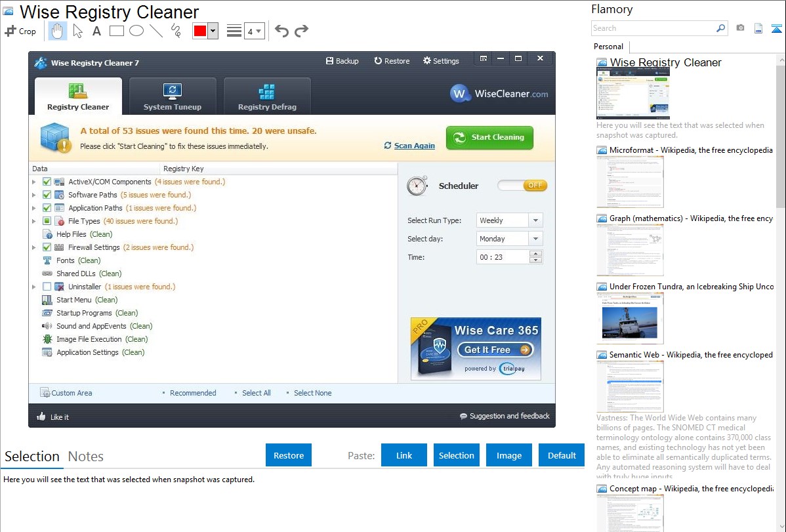
Task: Expand the Firewall Settings row
Action: (33, 247)
